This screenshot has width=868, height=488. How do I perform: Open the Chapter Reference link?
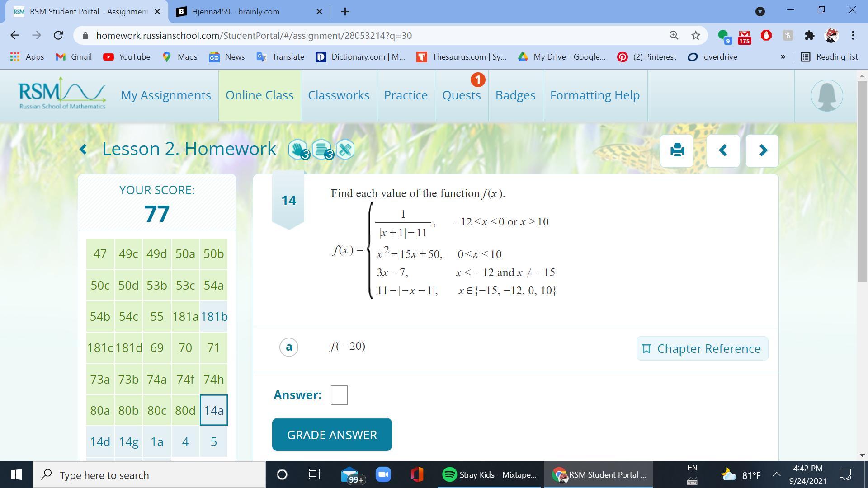pos(702,348)
